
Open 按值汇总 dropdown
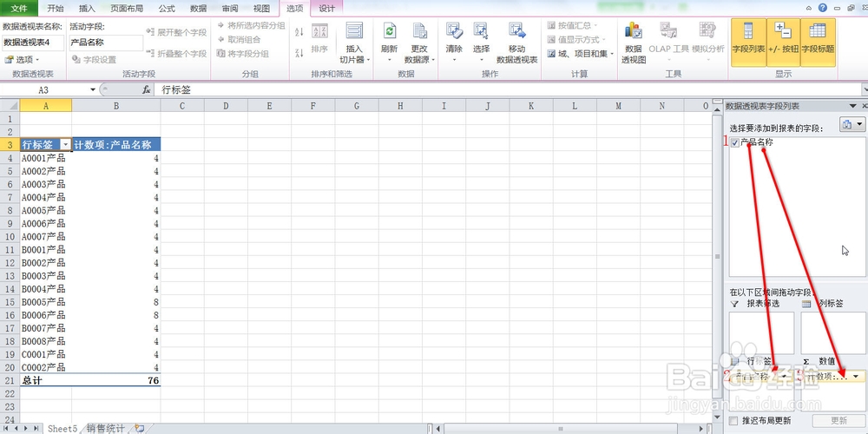tap(572, 25)
